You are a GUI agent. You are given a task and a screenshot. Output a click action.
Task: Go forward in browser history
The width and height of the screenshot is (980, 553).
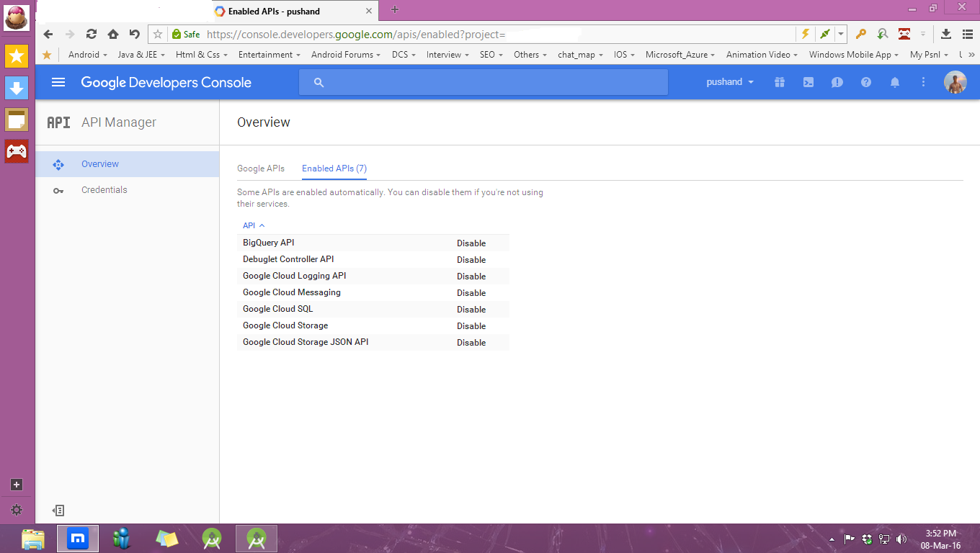tap(70, 34)
